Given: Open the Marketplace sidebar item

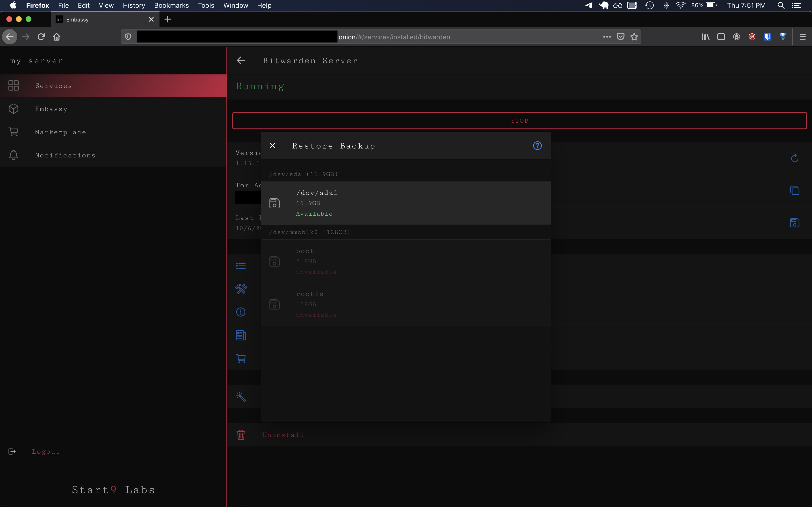Looking at the screenshot, I should (60, 132).
